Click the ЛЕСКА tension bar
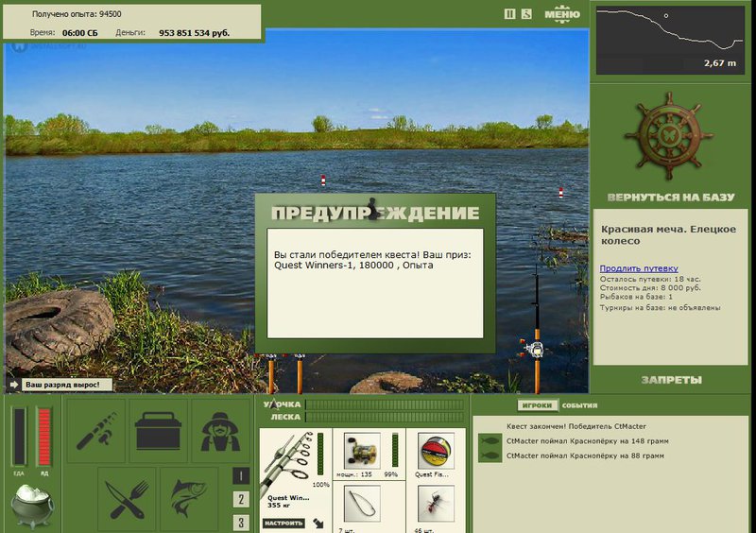 tap(385, 417)
